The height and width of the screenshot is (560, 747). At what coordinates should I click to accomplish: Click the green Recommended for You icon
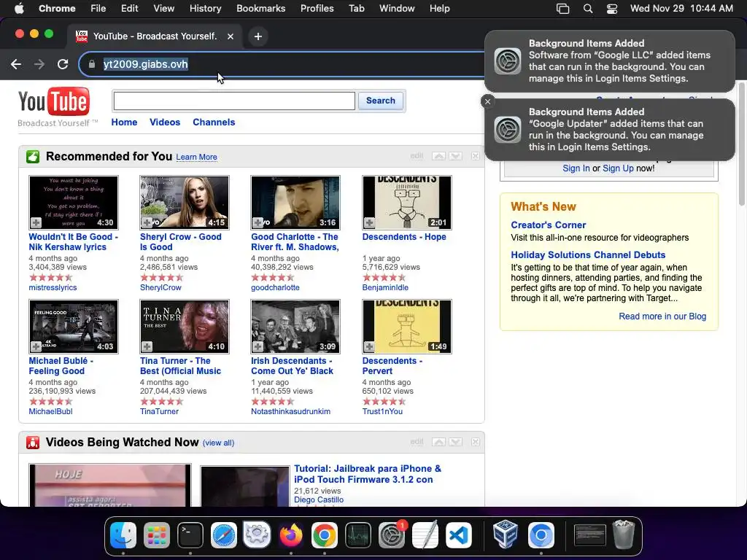pyautogui.click(x=33, y=156)
